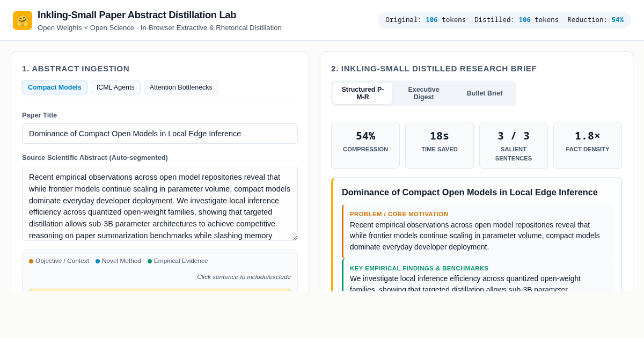Click the green Empirical Evidence legend dot
Screen dimensions: 644x338
[150, 261]
